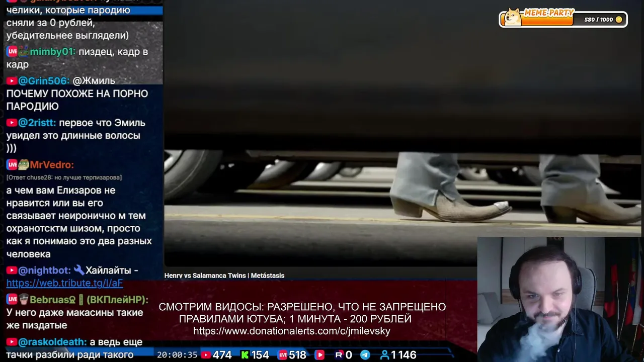This screenshot has height=362, width=644.
Task: Click username @2ristt in chat
Action: tap(37, 123)
